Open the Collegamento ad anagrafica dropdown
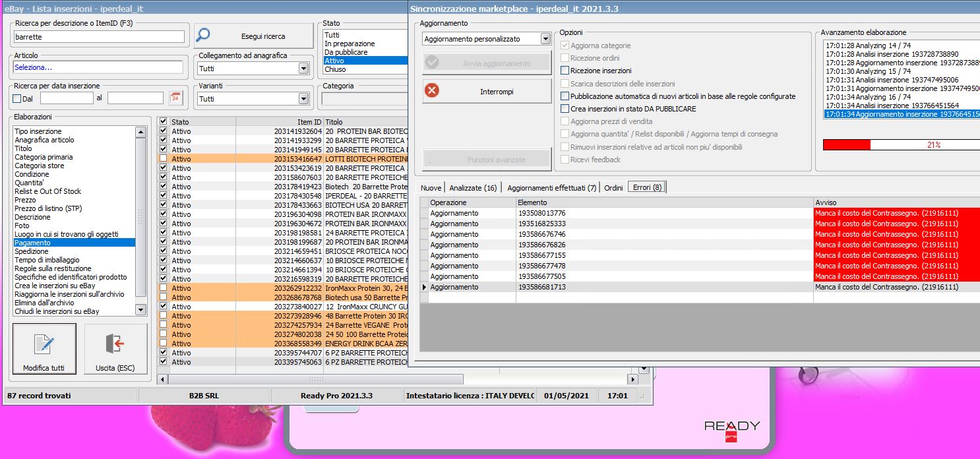This screenshot has height=459, width=980. [x=303, y=69]
